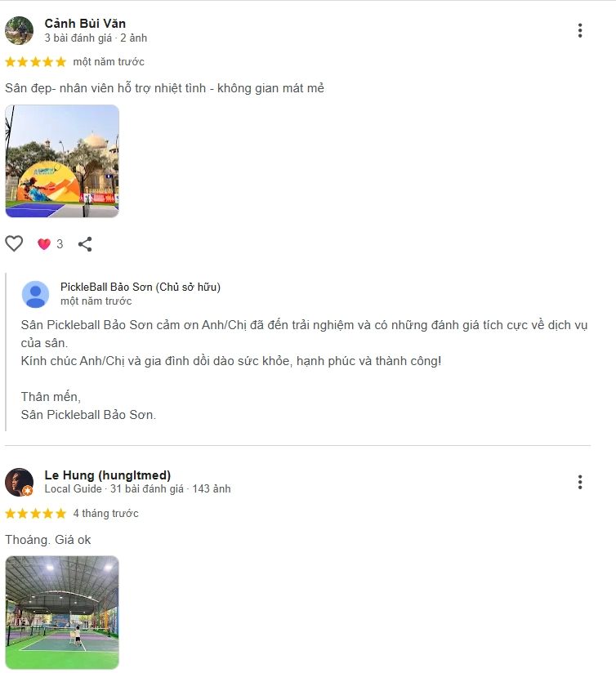
Task: Open Le Hung's profile avatar
Action: [19, 482]
